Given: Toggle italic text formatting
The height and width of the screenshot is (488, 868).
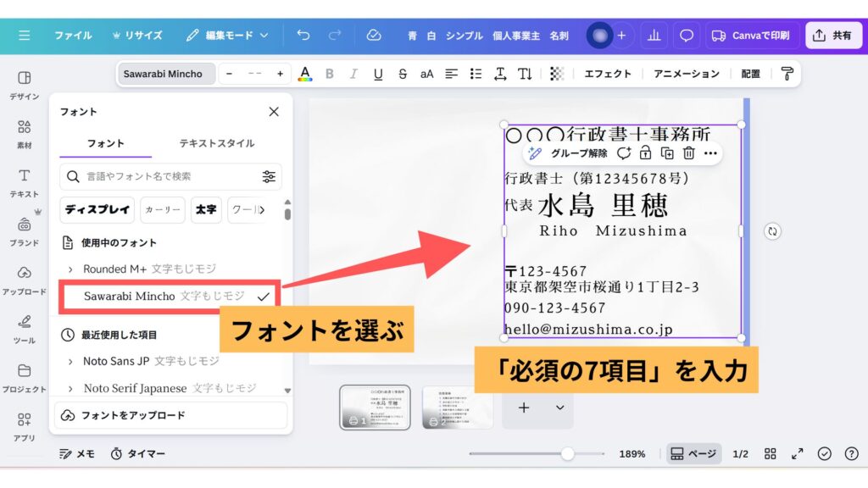Looking at the screenshot, I should (353, 74).
